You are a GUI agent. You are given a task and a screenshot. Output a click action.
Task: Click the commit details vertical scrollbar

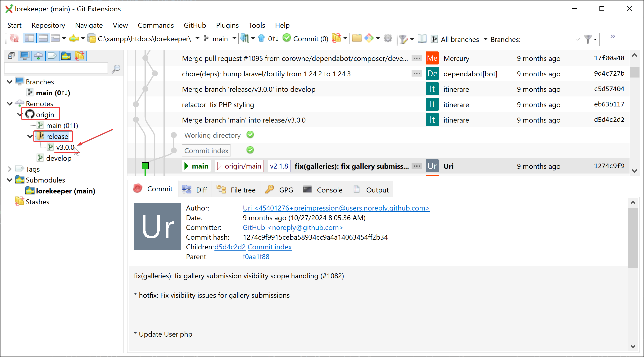[x=633, y=238]
